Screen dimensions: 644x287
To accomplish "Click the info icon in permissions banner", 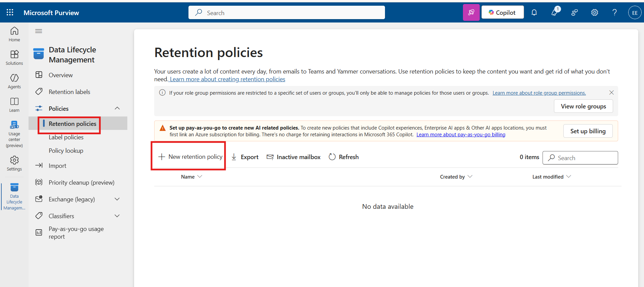I will pyautogui.click(x=162, y=93).
